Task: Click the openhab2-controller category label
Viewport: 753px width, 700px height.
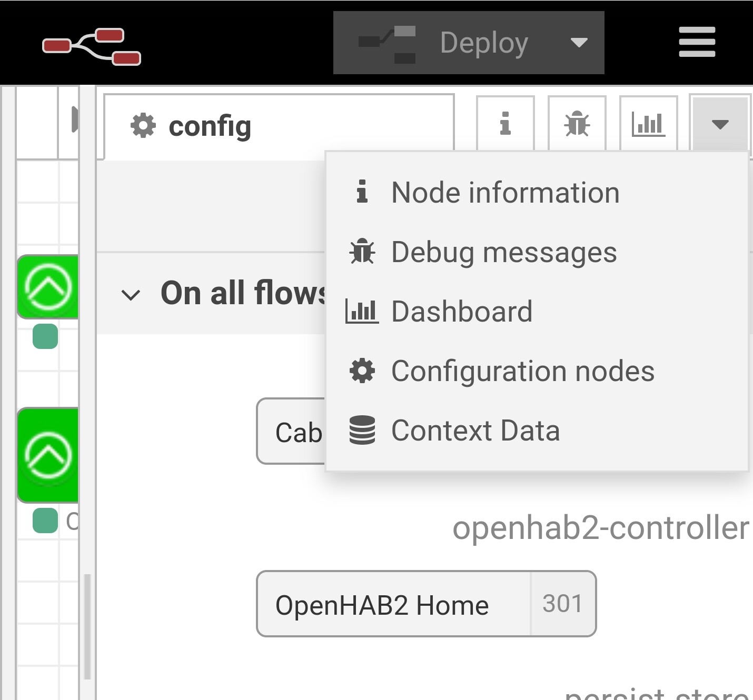Action: click(601, 528)
